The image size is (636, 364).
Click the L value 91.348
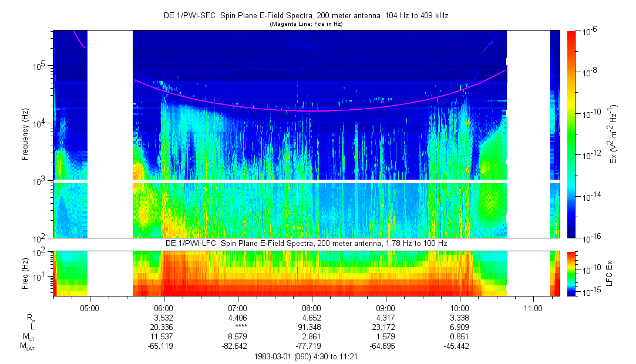coord(311,327)
